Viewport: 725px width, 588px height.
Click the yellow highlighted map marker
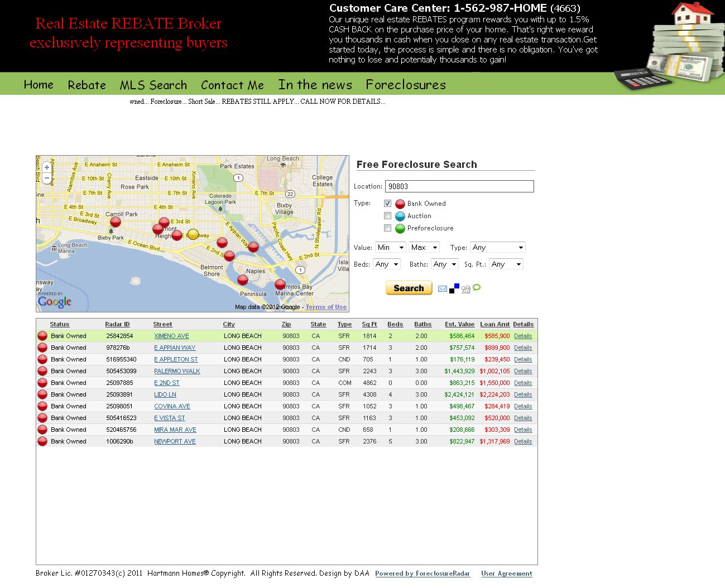pyautogui.click(x=193, y=234)
